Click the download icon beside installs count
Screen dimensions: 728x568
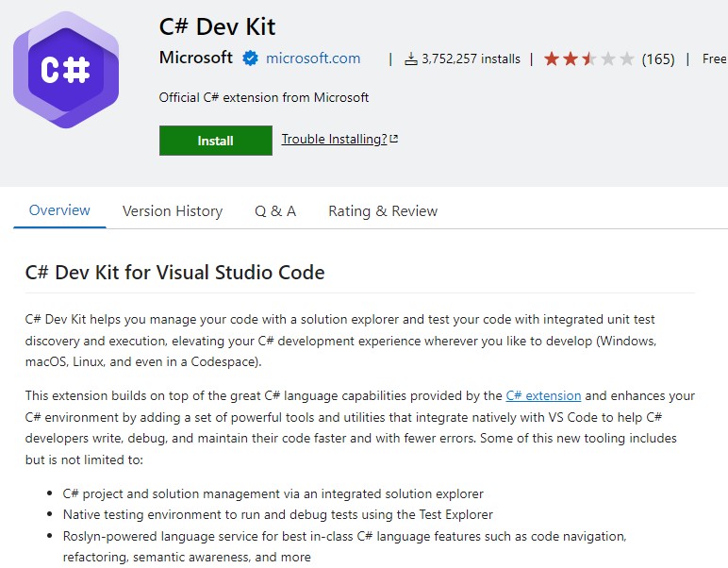[410, 59]
